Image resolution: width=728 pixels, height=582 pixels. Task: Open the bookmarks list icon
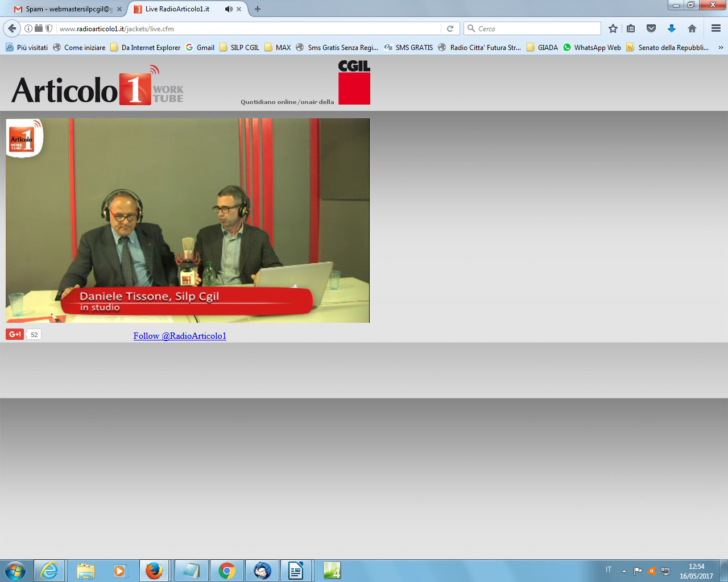coord(631,28)
